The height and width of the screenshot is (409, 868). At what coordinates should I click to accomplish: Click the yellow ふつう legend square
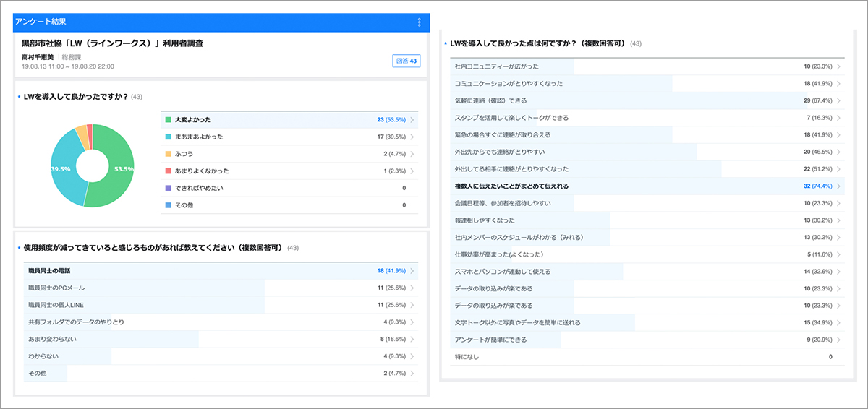point(168,154)
